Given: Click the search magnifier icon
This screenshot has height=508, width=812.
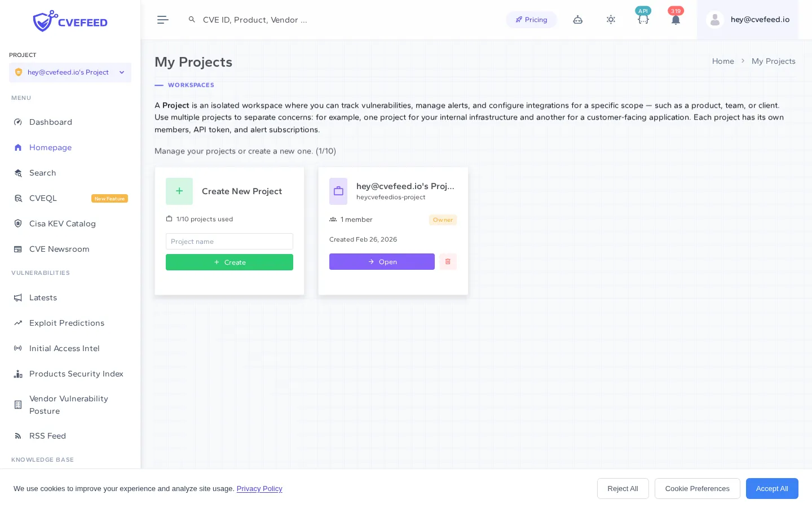Looking at the screenshot, I should pyautogui.click(x=192, y=19).
